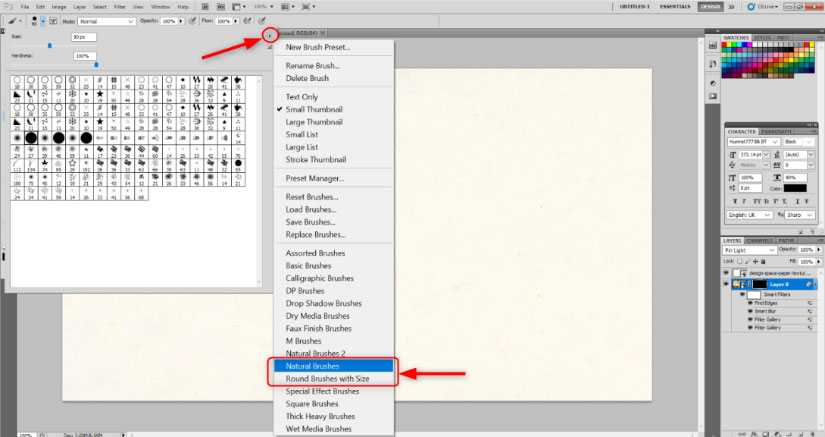
Task: Enable tablet pressure for size icon
Action: click(261, 21)
